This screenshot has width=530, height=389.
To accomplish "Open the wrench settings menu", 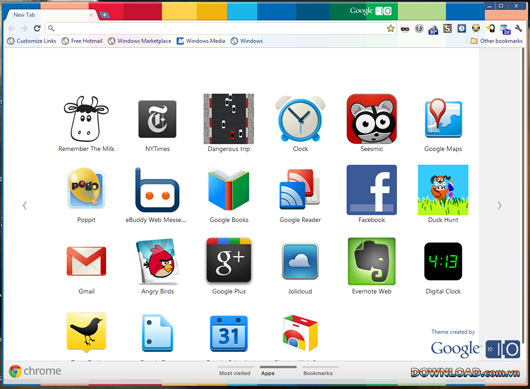I will (x=518, y=29).
